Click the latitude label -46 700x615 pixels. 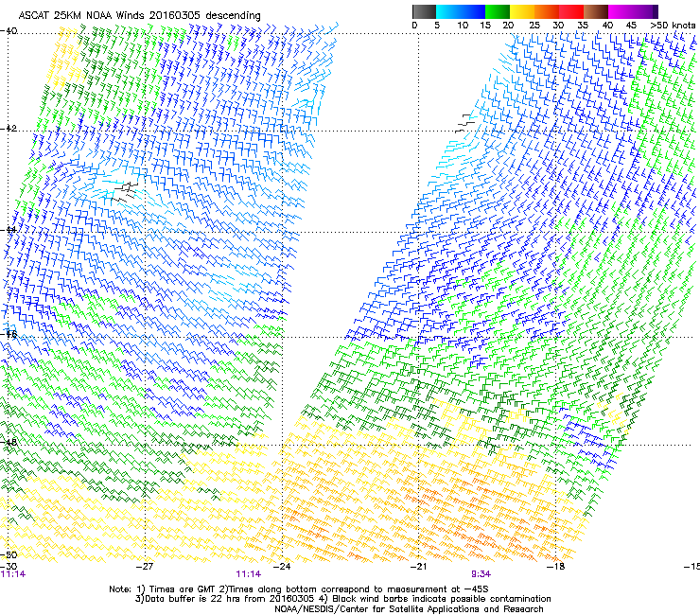click(9, 334)
